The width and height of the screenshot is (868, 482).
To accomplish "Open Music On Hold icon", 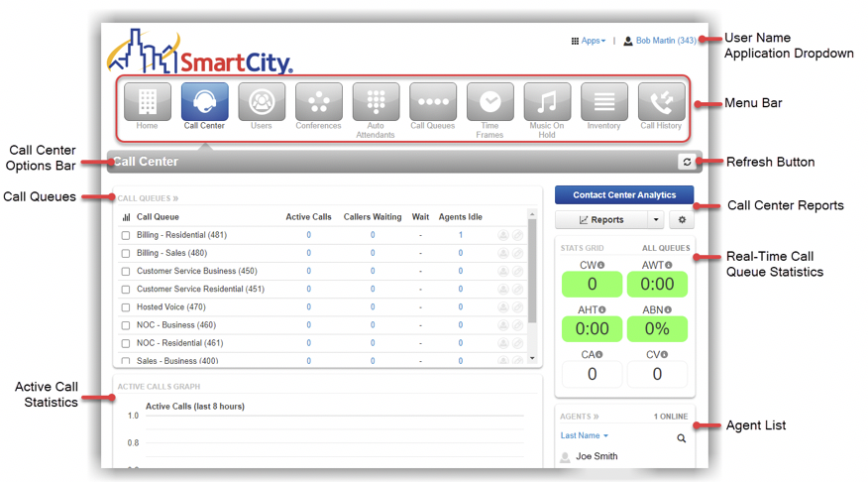I will tap(547, 102).
